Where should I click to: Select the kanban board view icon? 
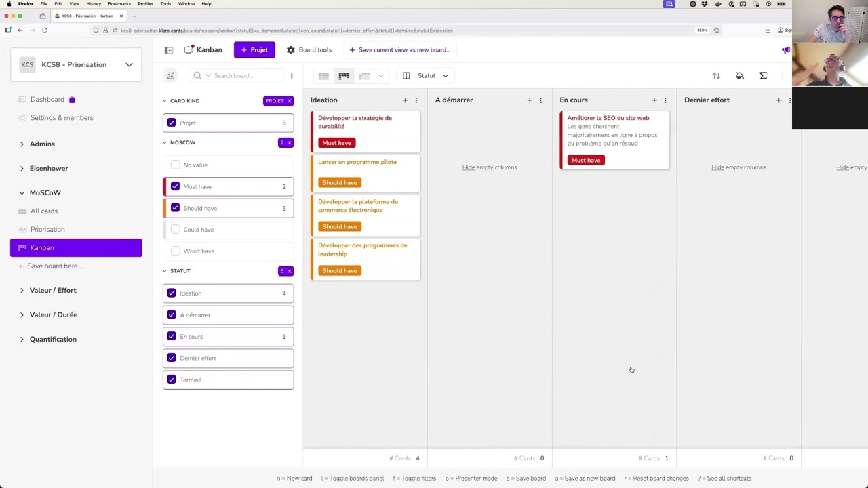pyautogui.click(x=344, y=76)
